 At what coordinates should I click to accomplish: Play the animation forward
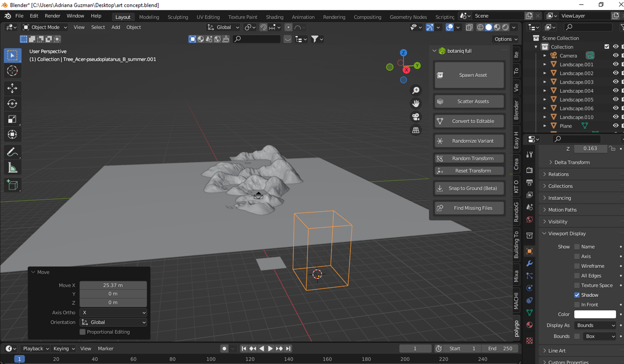270,349
